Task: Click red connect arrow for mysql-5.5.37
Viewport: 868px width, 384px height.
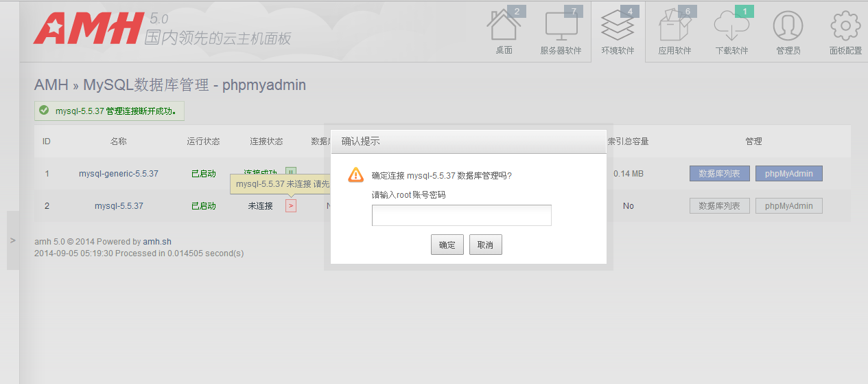Action: [291, 205]
